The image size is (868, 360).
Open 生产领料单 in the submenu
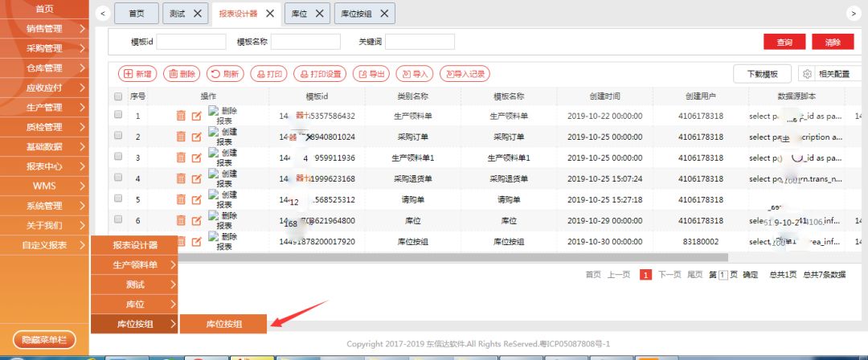[134, 264]
